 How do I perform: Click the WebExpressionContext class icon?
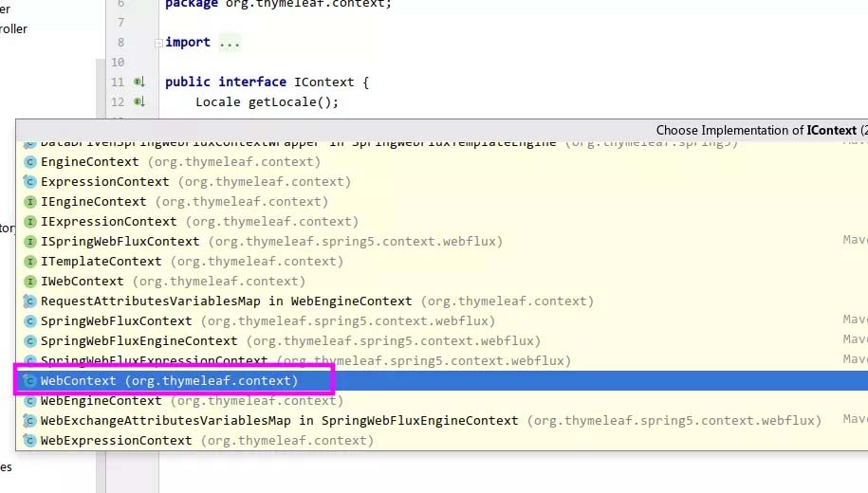click(x=30, y=441)
